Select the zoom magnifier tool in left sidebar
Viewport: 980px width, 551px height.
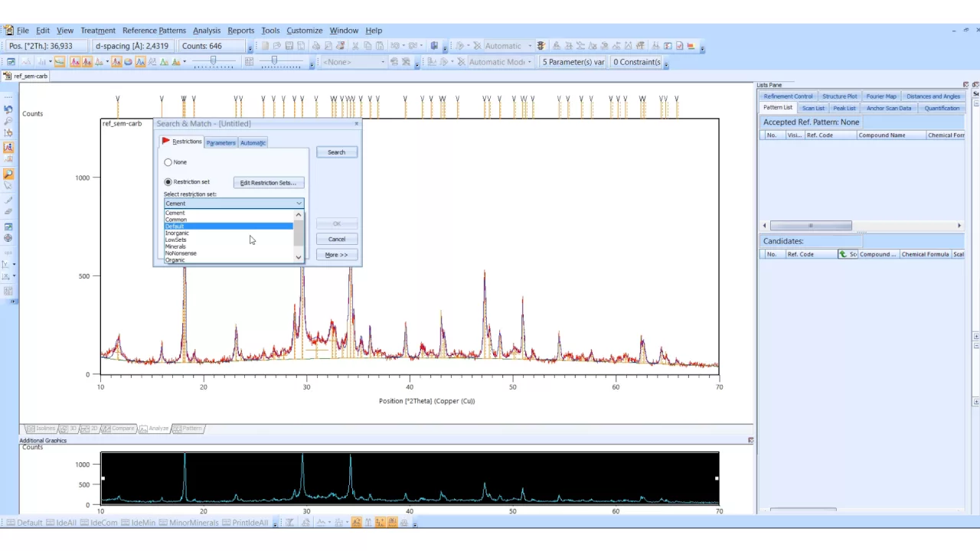[8, 174]
